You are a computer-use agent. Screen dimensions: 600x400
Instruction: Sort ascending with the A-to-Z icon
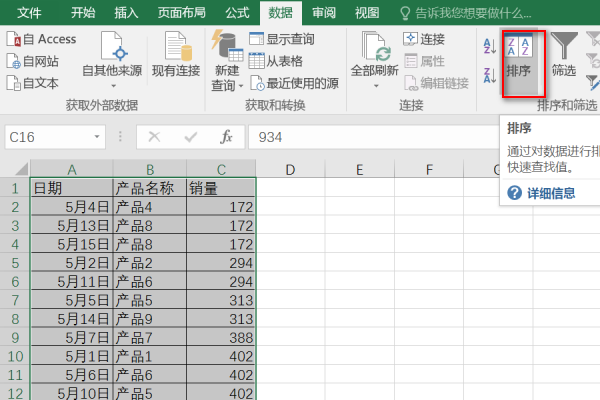[488, 46]
